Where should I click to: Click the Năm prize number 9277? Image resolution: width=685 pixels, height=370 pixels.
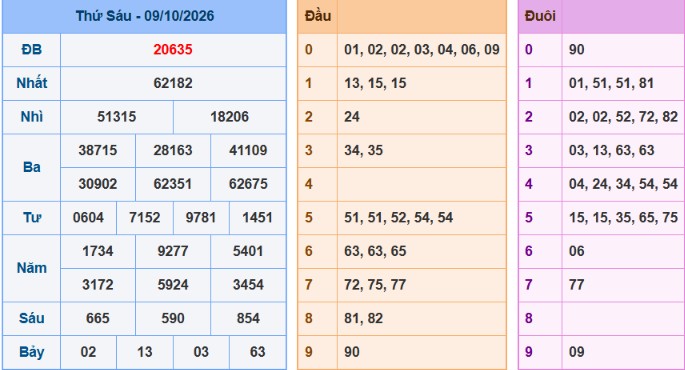(173, 251)
